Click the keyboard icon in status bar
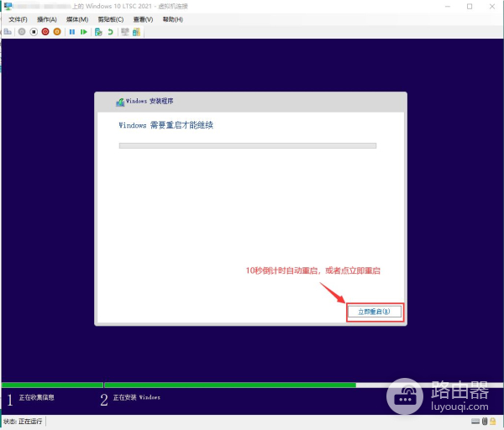Screen dimensions: 504x430 pyautogui.click(x=475, y=422)
